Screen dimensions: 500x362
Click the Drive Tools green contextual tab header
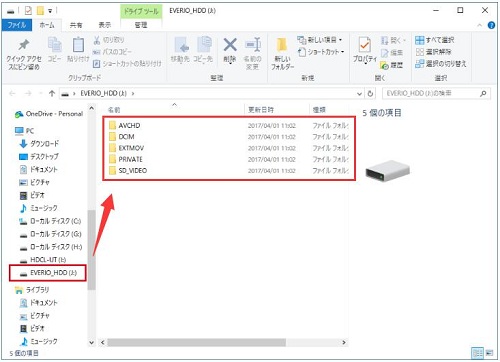(x=141, y=11)
